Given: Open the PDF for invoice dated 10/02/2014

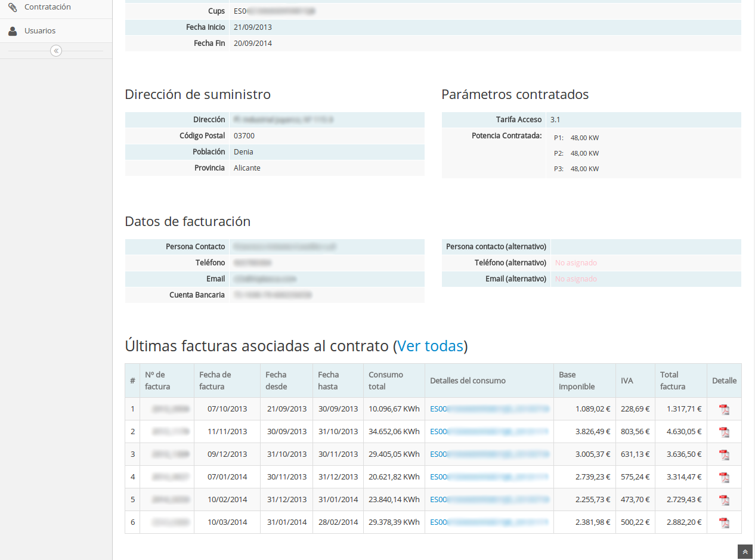Looking at the screenshot, I should point(724,499).
